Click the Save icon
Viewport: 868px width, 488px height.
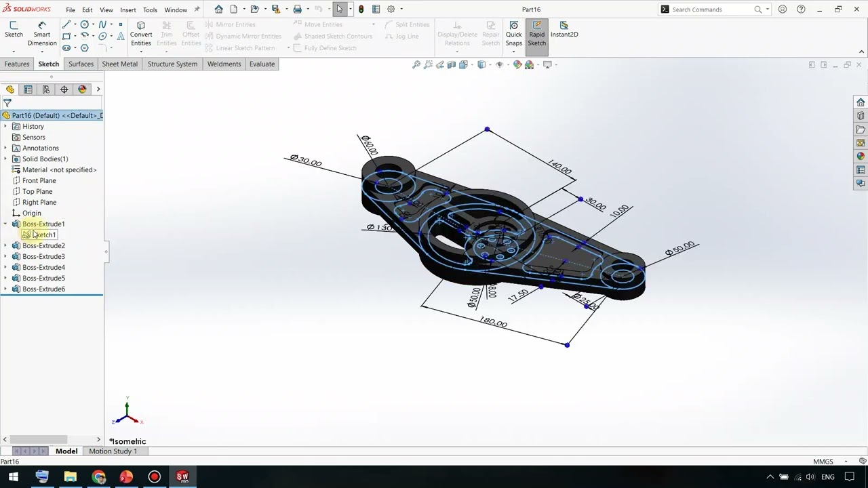[275, 9]
